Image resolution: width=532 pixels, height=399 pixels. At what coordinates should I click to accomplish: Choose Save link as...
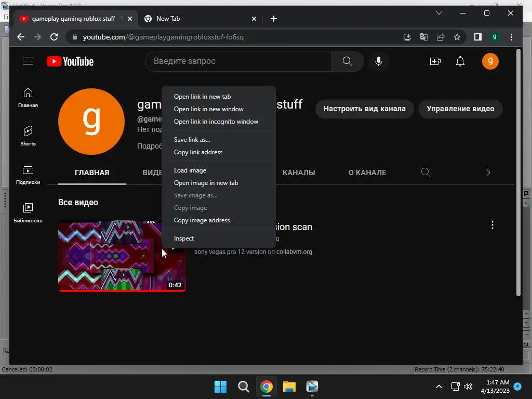point(219,139)
